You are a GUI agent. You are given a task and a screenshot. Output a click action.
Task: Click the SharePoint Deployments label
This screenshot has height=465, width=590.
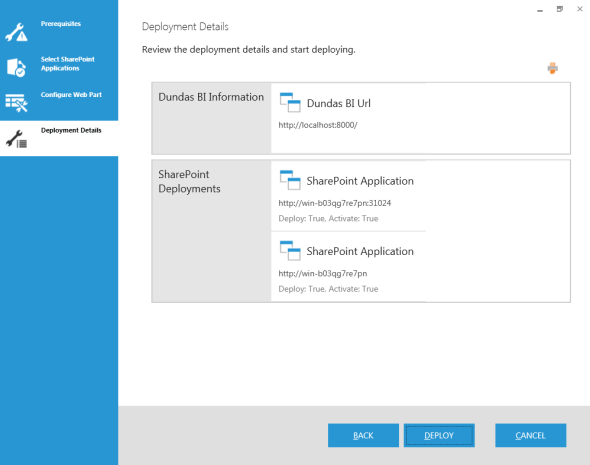tap(189, 181)
